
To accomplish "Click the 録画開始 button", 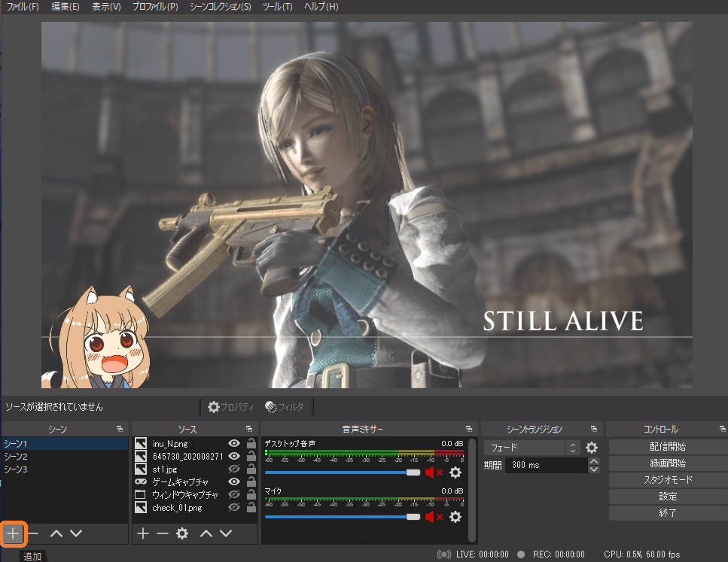I will [x=668, y=463].
